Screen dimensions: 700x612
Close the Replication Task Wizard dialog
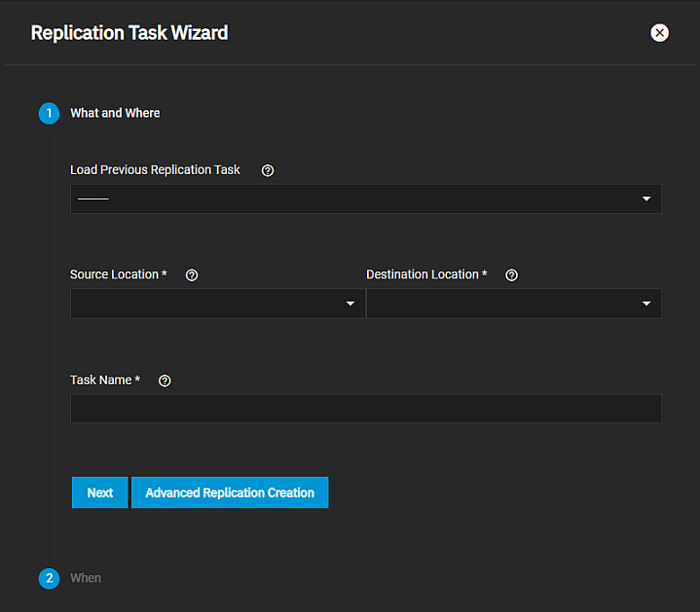[659, 33]
